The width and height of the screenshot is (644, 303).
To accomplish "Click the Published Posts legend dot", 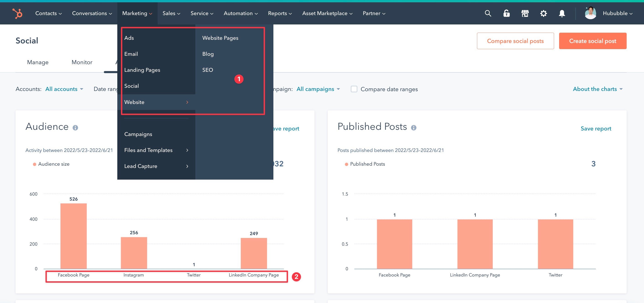I will point(346,164).
